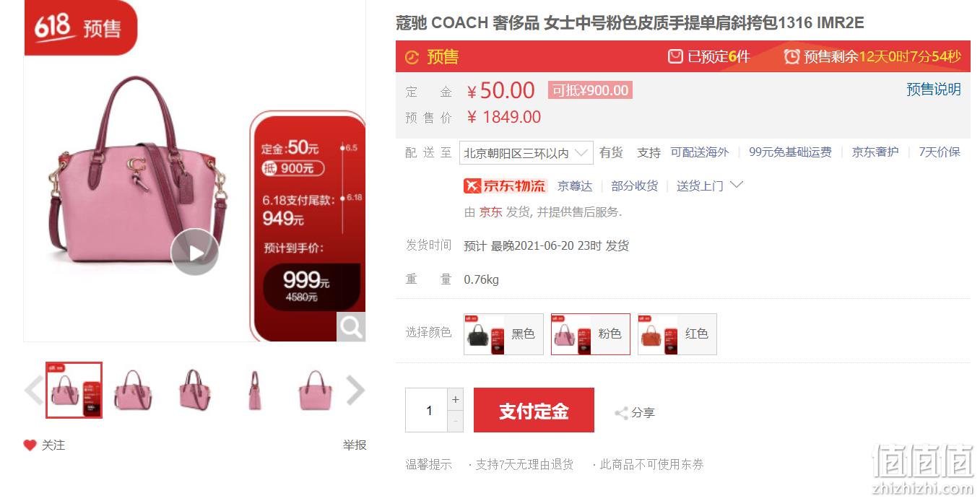Click the 支付定金 pay deposit button

pos(534,410)
